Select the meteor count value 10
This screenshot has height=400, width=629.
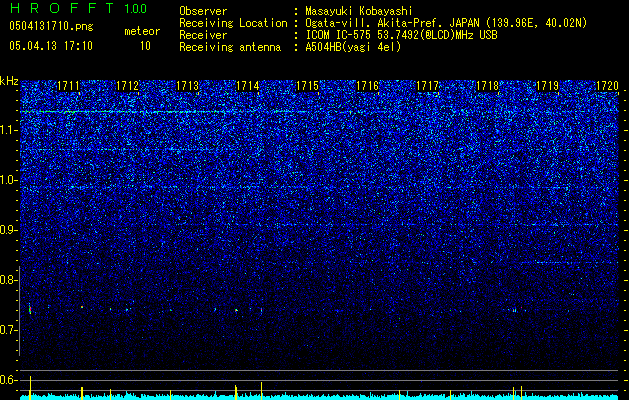(145, 46)
